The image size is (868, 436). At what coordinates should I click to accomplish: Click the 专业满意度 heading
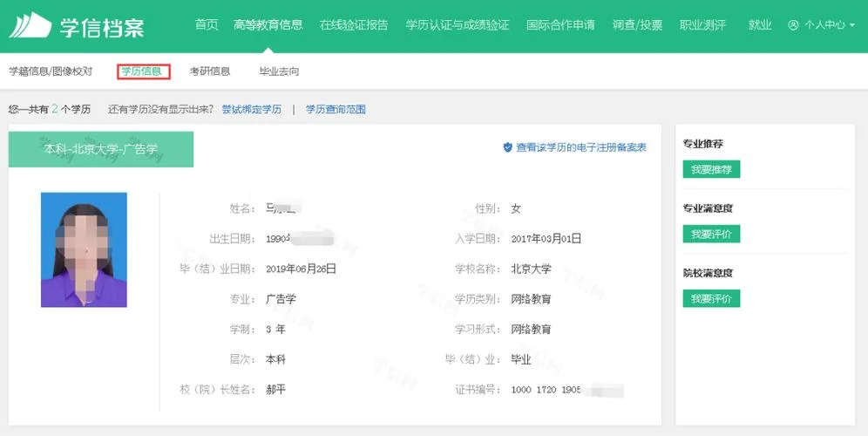[x=708, y=208]
